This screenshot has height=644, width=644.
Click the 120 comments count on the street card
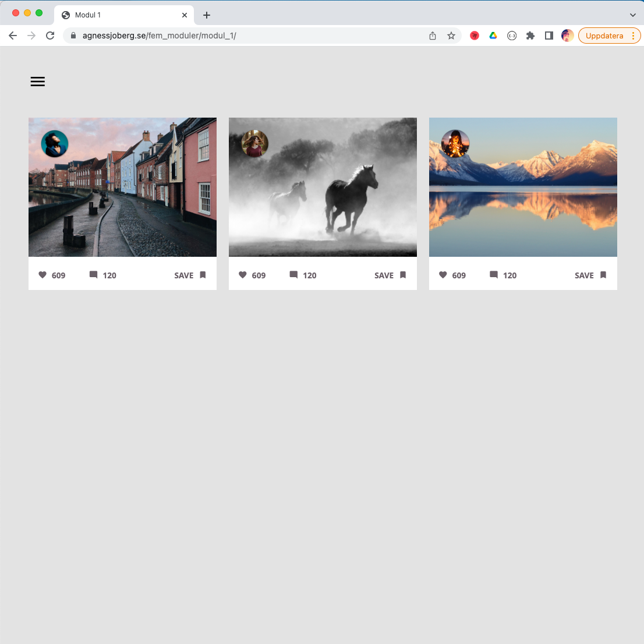[x=109, y=275]
